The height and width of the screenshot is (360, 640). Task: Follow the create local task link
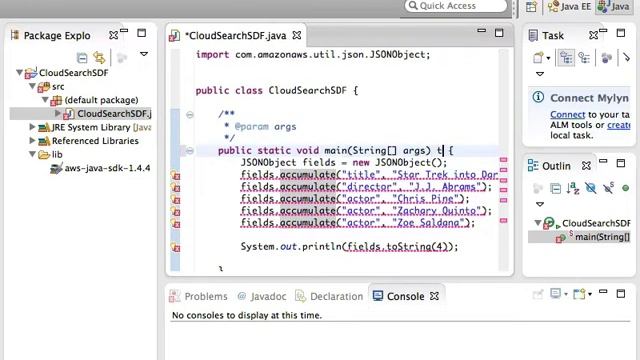point(618,125)
